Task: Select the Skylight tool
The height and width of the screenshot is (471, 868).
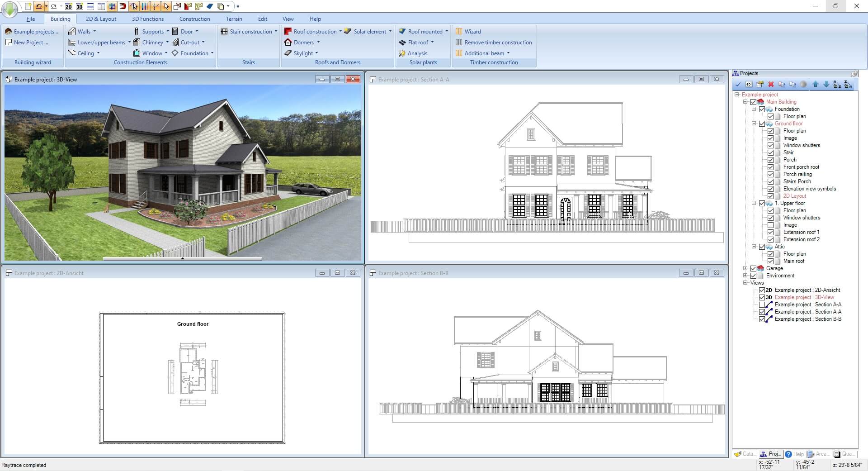Action: [302, 53]
